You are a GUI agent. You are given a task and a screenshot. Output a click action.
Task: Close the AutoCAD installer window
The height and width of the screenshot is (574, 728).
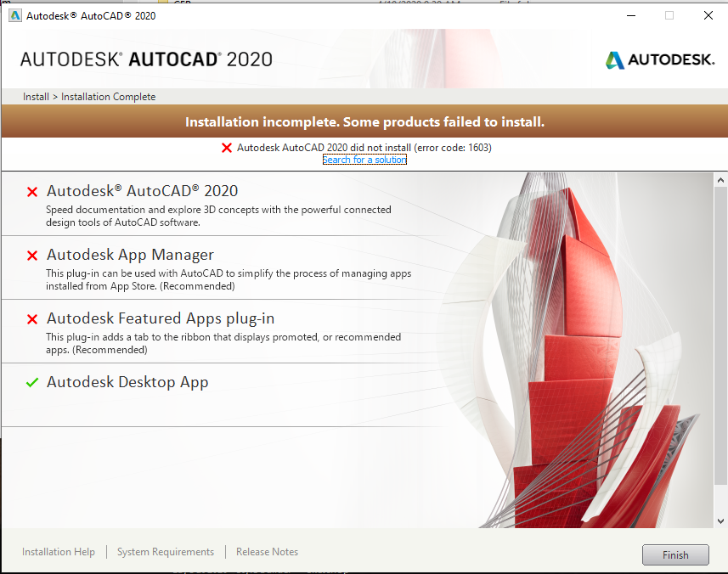(x=708, y=15)
